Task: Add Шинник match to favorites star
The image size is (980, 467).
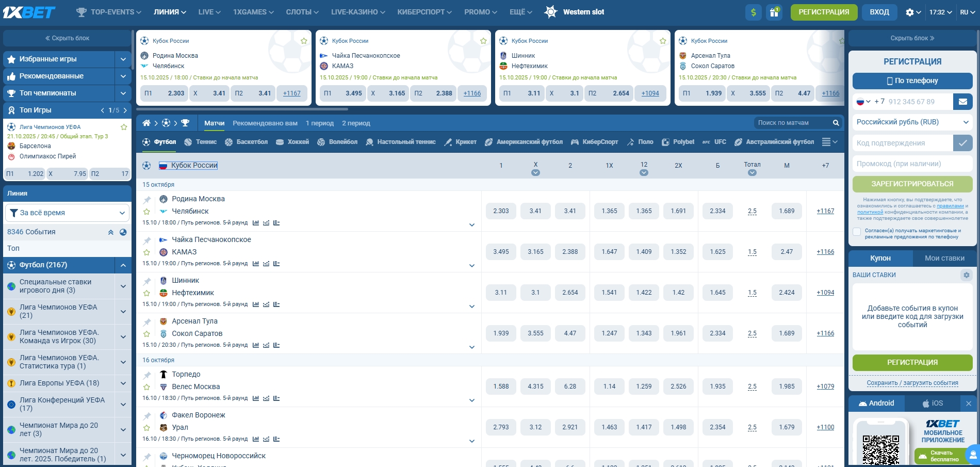Action: tap(147, 293)
